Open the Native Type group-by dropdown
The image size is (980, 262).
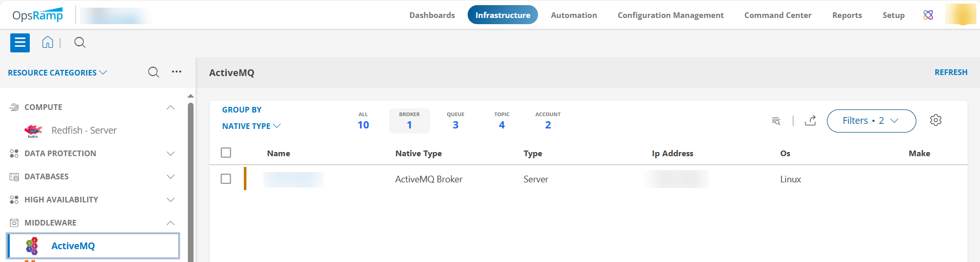(x=252, y=126)
